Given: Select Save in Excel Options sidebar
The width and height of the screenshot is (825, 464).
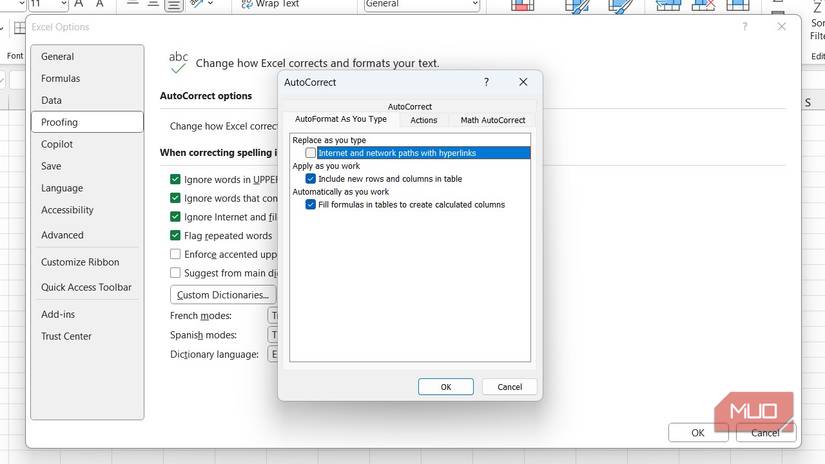Looking at the screenshot, I should [87, 166].
